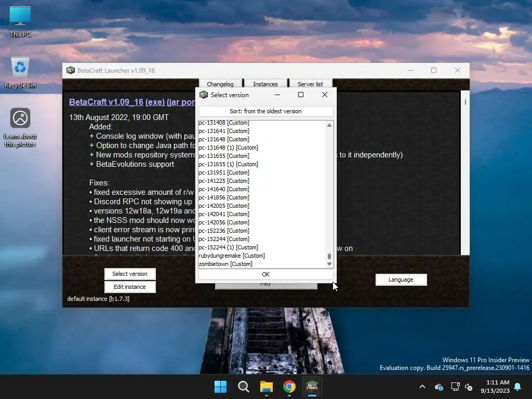Open the Language button
The width and height of the screenshot is (532, 399).
[x=401, y=280]
